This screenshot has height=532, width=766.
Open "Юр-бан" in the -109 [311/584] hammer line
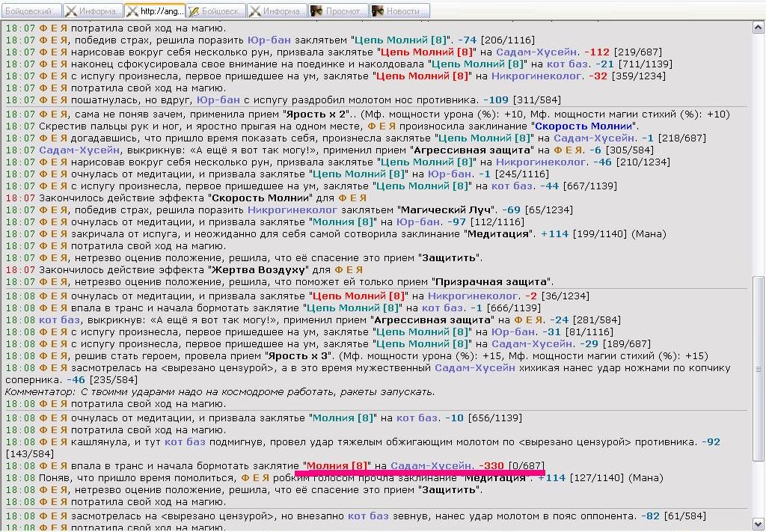coord(218,100)
